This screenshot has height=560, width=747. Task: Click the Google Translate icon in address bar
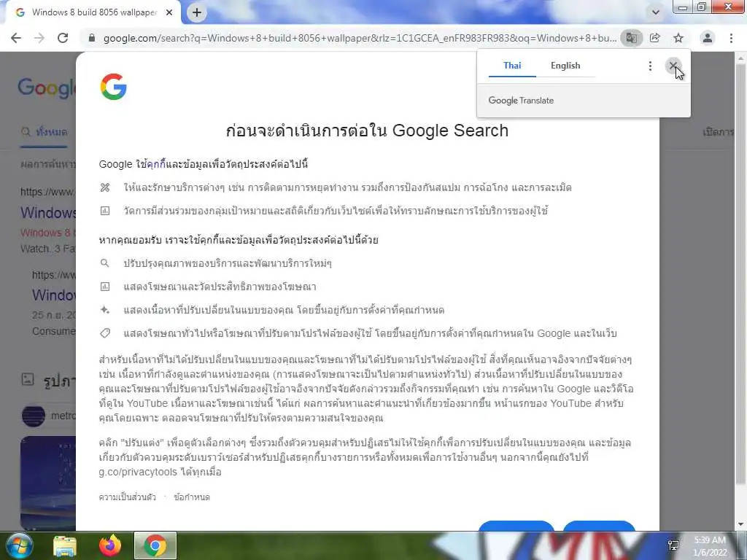pyautogui.click(x=631, y=38)
